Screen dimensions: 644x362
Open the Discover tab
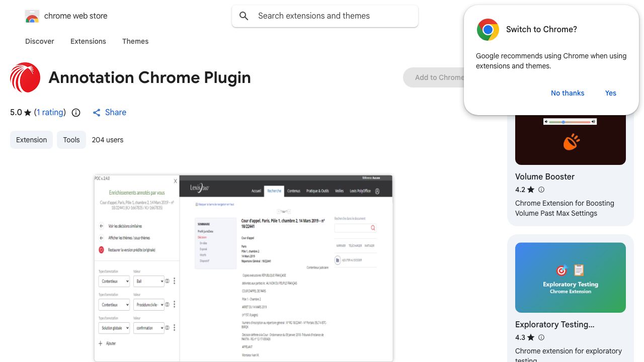pyautogui.click(x=40, y=41)
